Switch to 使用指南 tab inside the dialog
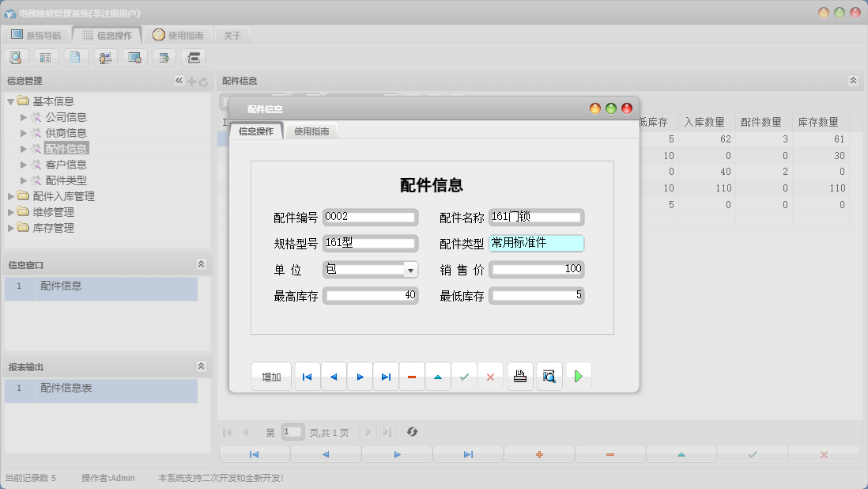 coord(311,132)
